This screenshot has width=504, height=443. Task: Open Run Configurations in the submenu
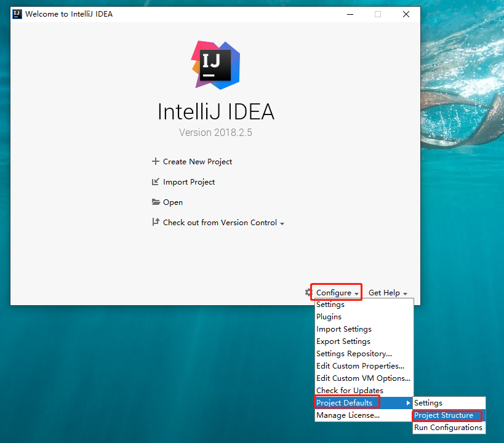[x=449, y=428]
